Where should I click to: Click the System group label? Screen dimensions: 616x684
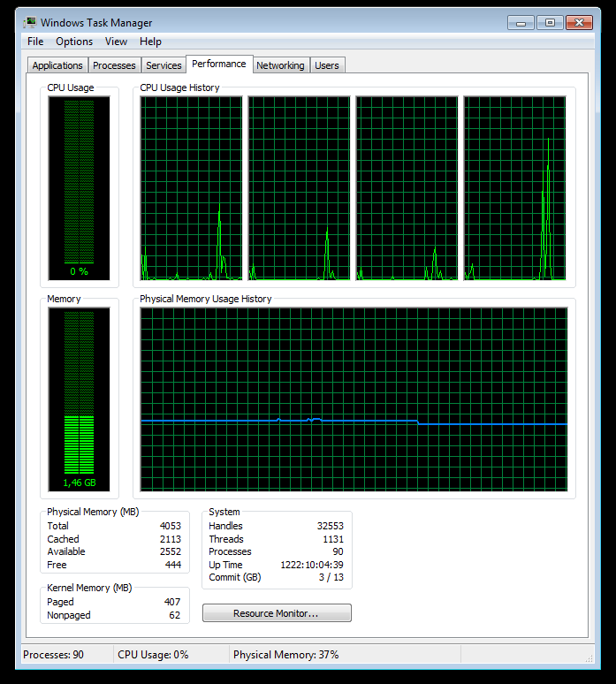224,512
